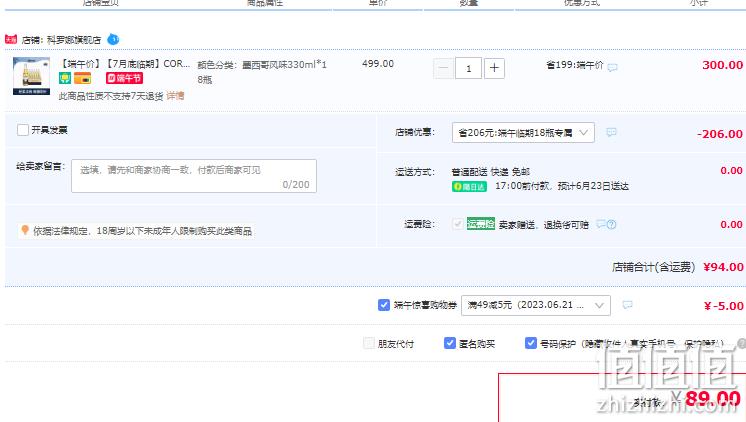This screenshot has width=746, height=422.
Task: Open the product thumbnail image
Action: (31, 76)
